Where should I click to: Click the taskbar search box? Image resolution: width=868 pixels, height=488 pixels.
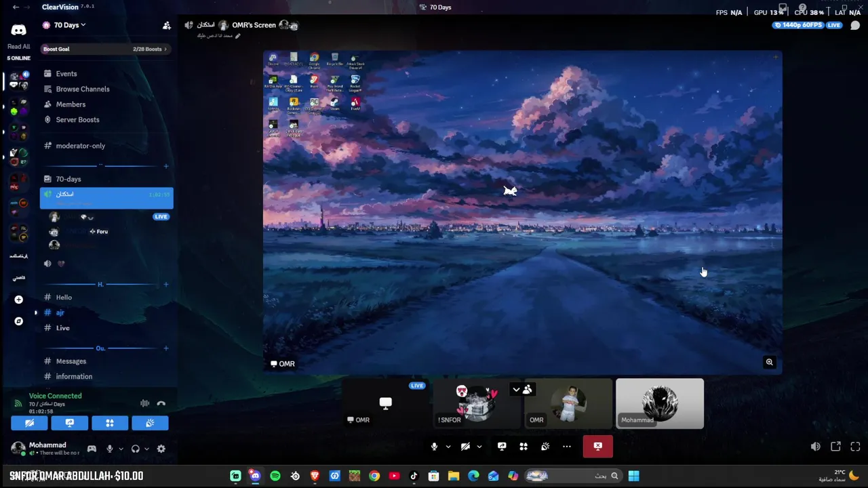point(574,476)
